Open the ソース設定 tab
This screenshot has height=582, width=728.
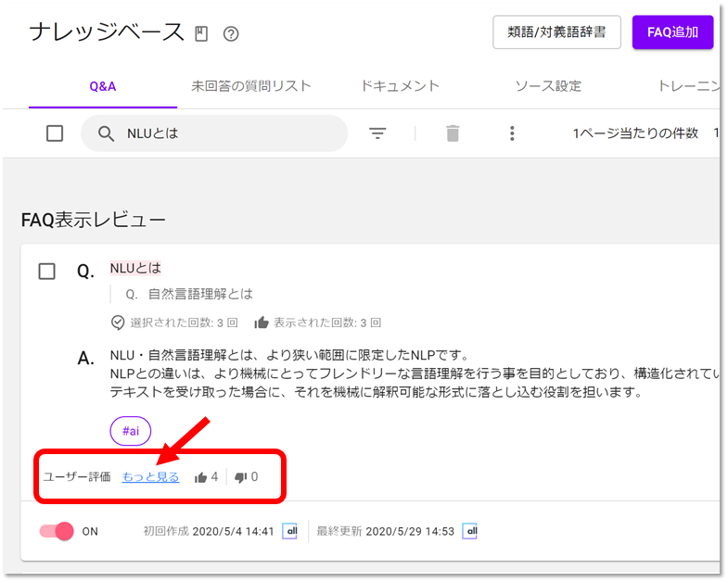548,86
